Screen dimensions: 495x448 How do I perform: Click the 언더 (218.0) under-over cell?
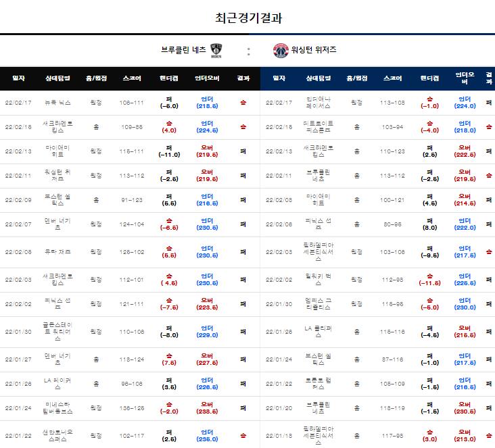465,127
